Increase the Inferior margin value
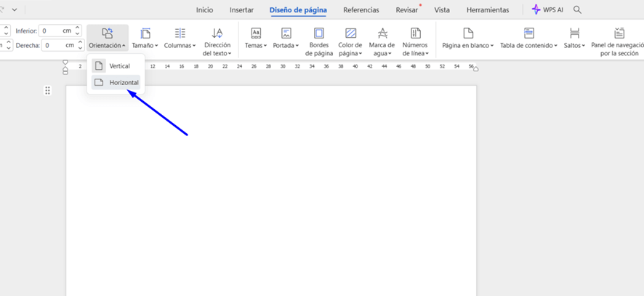 pos(78,28)
